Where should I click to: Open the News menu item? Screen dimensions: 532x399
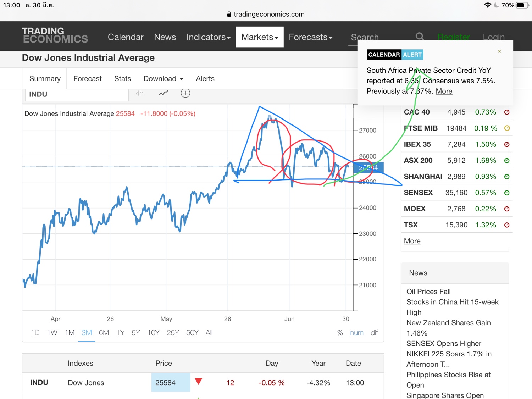165,37
